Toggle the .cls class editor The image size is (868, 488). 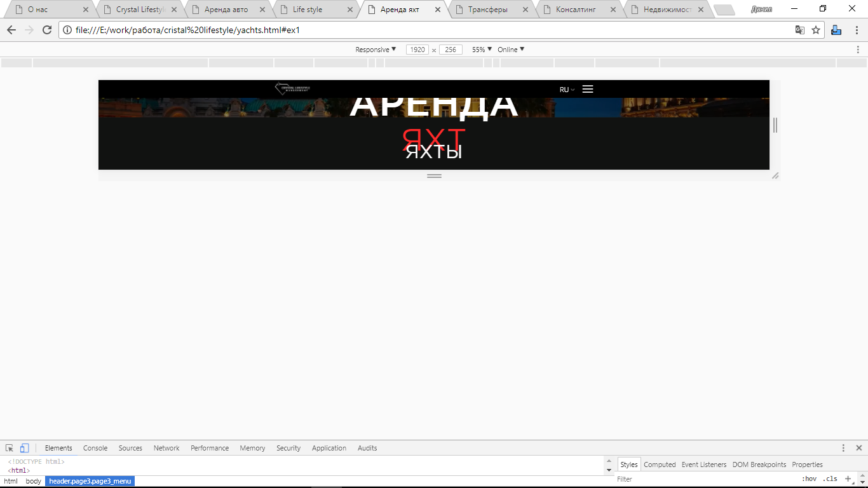click(830, 479)
